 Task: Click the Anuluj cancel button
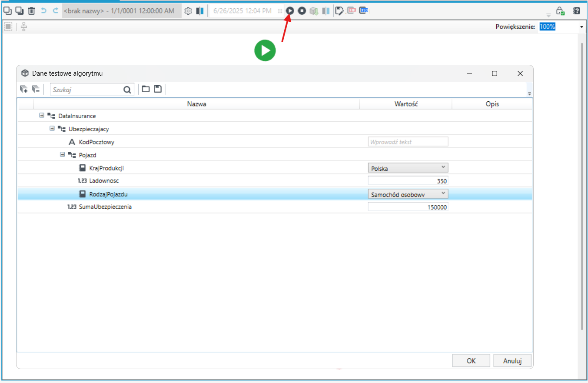click(x=512, y=361)
